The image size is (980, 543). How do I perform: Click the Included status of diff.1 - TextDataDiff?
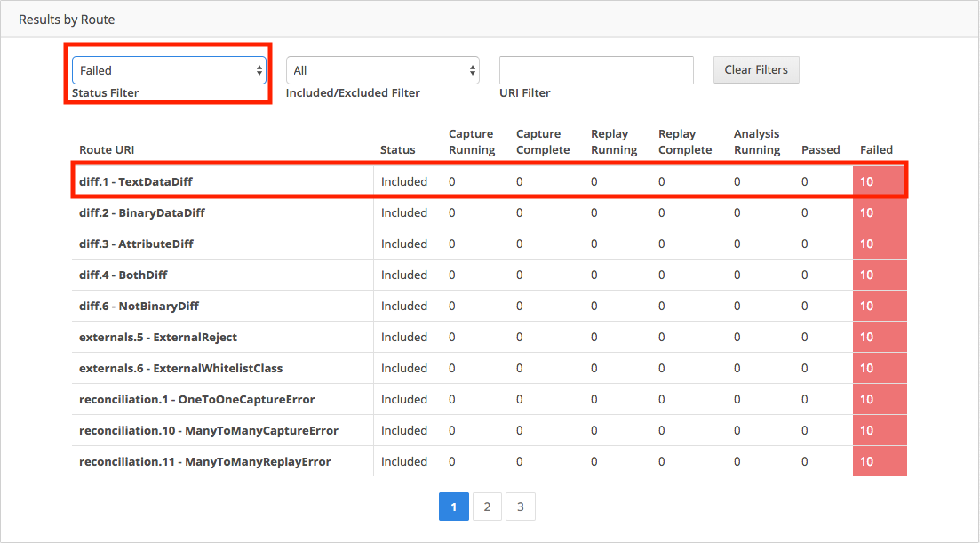click(404, 181)
